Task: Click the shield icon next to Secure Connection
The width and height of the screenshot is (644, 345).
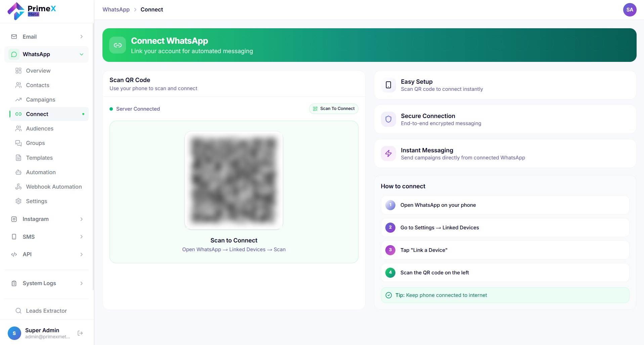Action: pos(388,119)
